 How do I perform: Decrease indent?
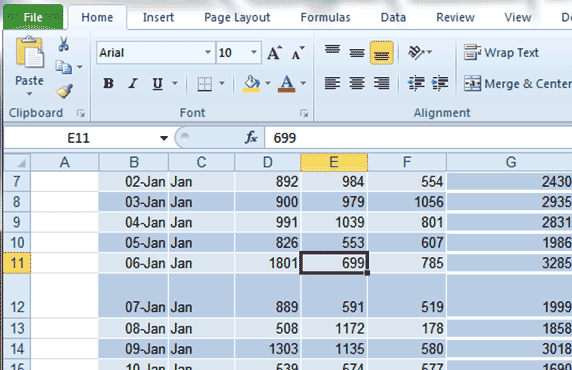(416, 83)
